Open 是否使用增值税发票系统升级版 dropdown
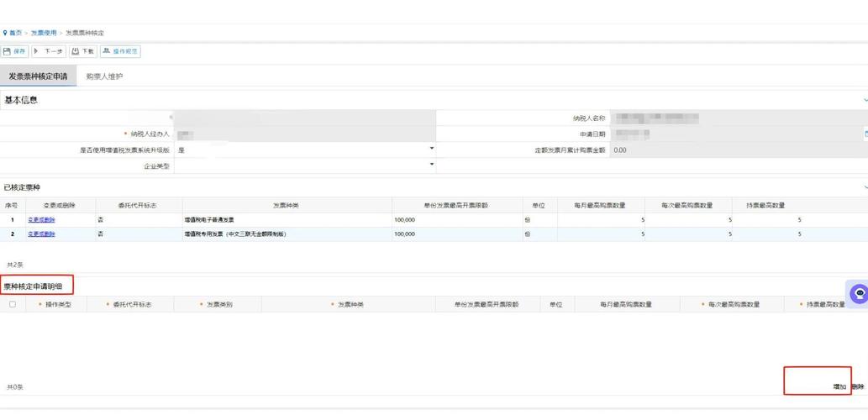The image size is (868, 420). click(x=431, y=150)
